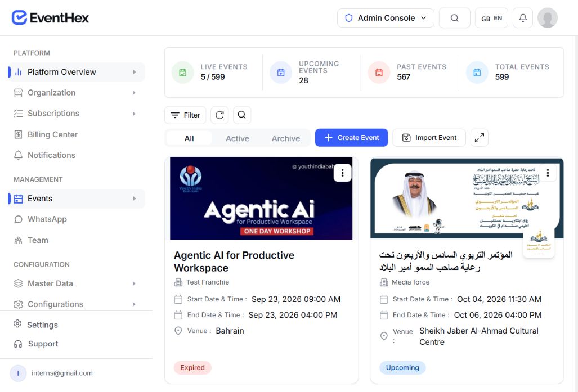Click the Expired status badge
578x392 pixels.
tap(192, 368)
